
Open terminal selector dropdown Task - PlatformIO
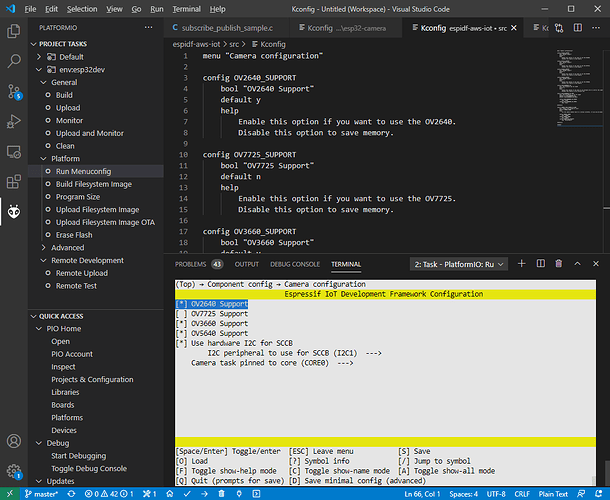[x=459, y=264]
